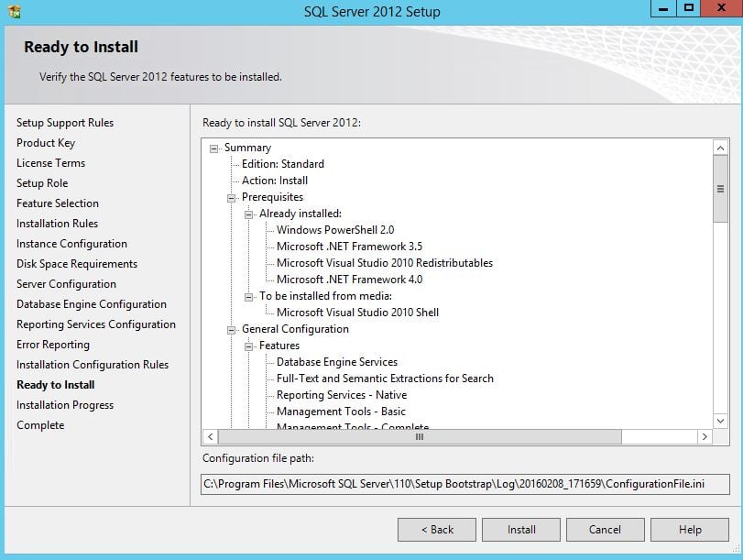Select the Server Configuration step
This screenshot has width=743, height=560.
66,284
